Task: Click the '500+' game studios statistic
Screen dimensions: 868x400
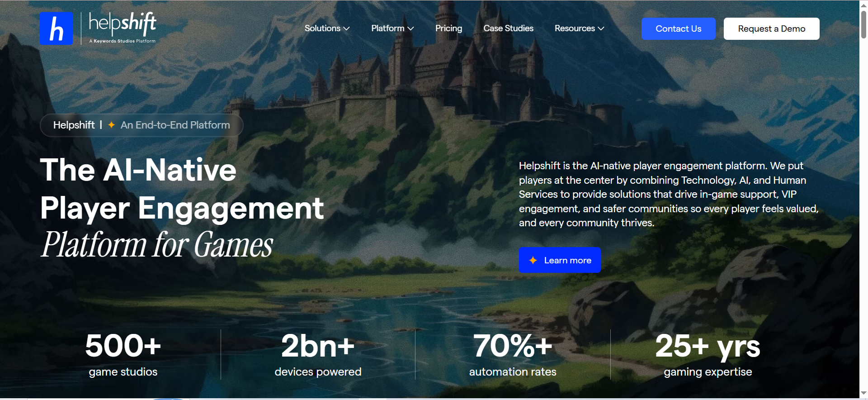Action: pos(123,346)
